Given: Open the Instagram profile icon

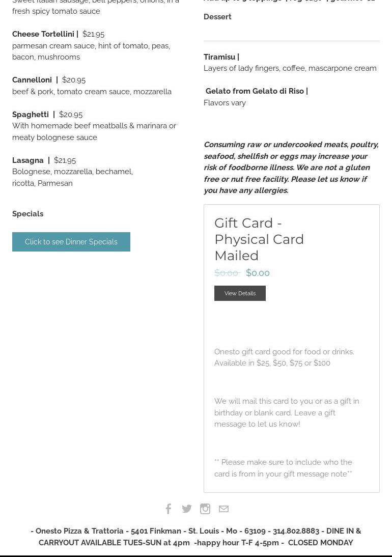Looking at the screenshot, I should point(205,509).
